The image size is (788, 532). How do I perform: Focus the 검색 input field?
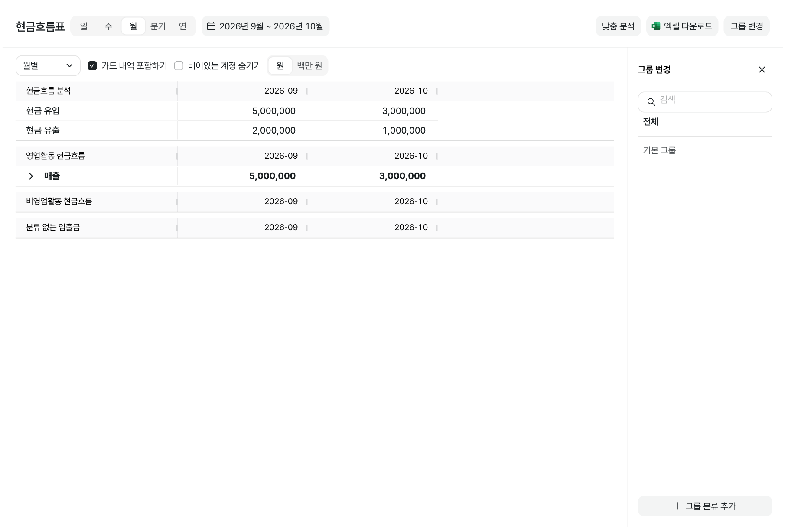[705, 102]
